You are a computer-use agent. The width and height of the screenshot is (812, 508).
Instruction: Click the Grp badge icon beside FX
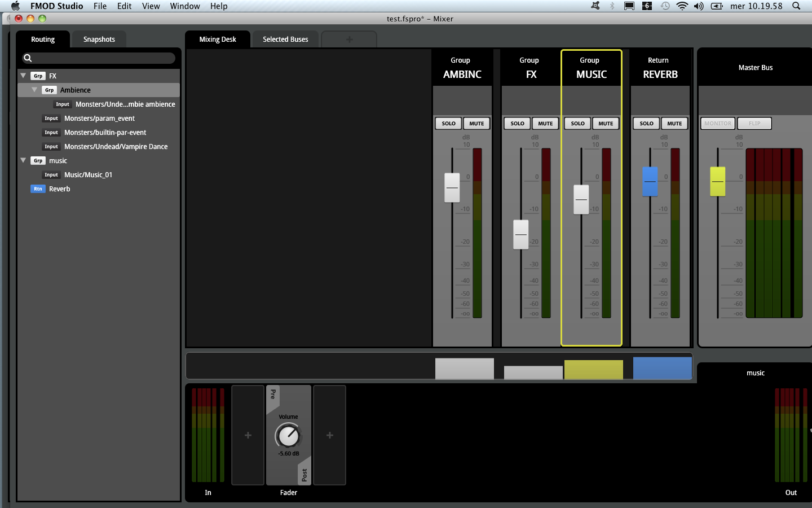[x=38, y=76]
